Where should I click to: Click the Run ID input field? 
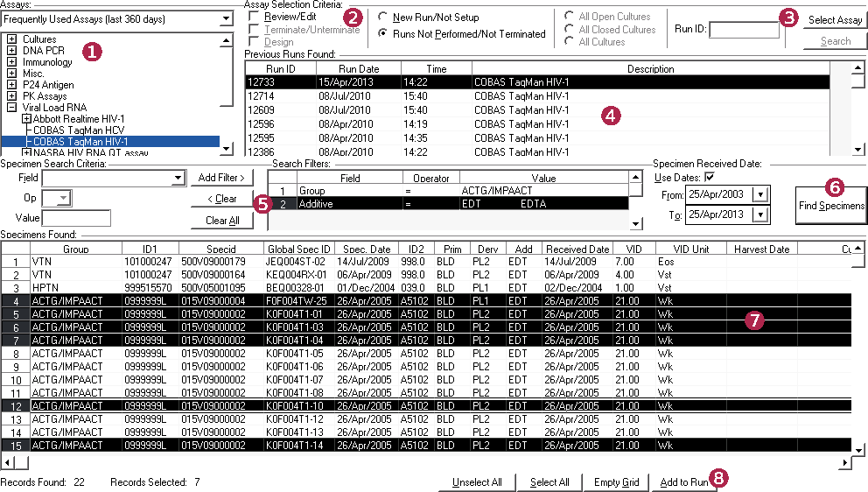click(744, 30)
